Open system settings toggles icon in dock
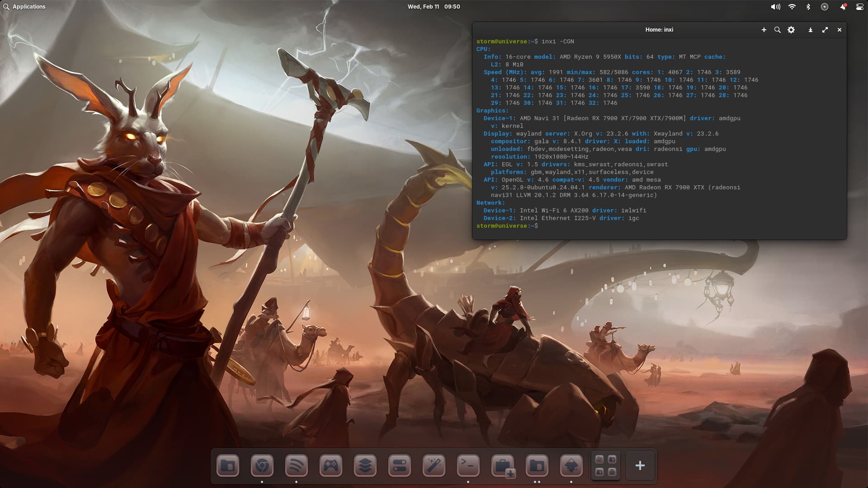This screenshot has width=868, height=488. (x=400, y=465)
